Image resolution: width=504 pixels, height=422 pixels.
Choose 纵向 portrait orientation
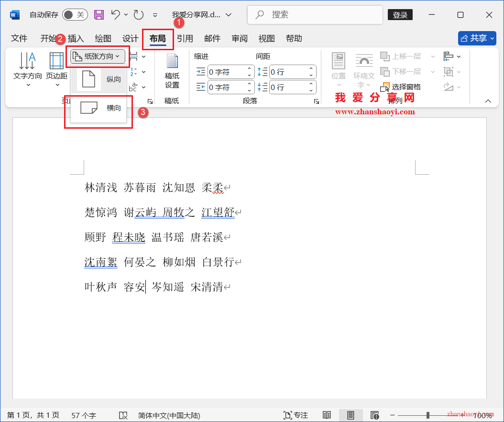(99, 79)
